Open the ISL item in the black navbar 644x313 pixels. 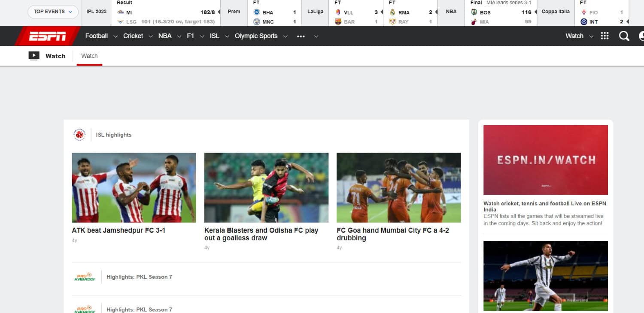(x=215, y=36)
